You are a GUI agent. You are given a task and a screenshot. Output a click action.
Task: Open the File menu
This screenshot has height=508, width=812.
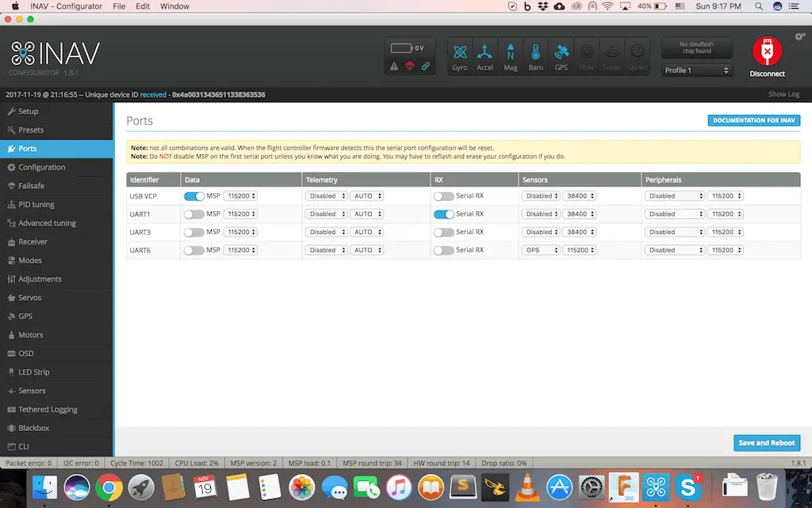coord(119,6)
